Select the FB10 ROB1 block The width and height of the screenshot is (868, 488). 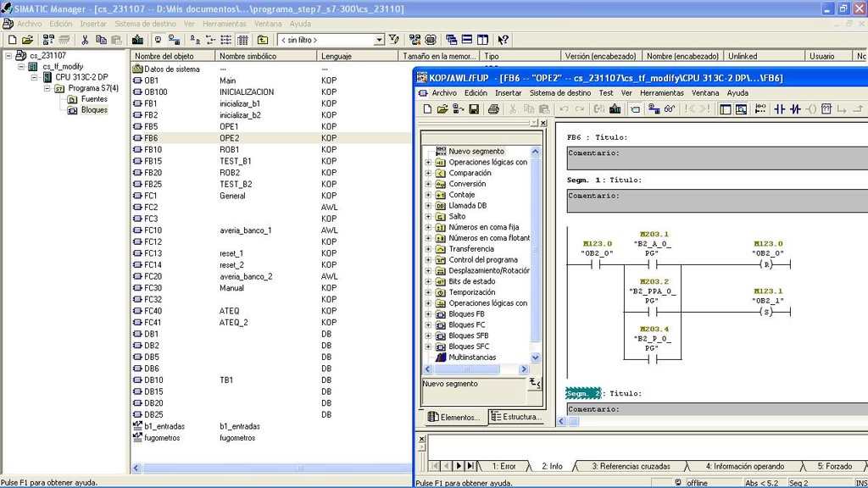click(153, 150)
